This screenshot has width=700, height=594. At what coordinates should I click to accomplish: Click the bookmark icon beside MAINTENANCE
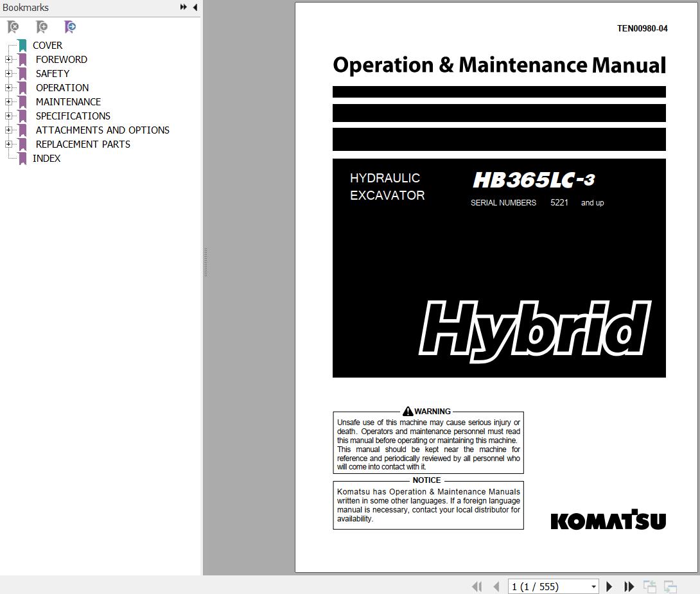pos(22,101)
